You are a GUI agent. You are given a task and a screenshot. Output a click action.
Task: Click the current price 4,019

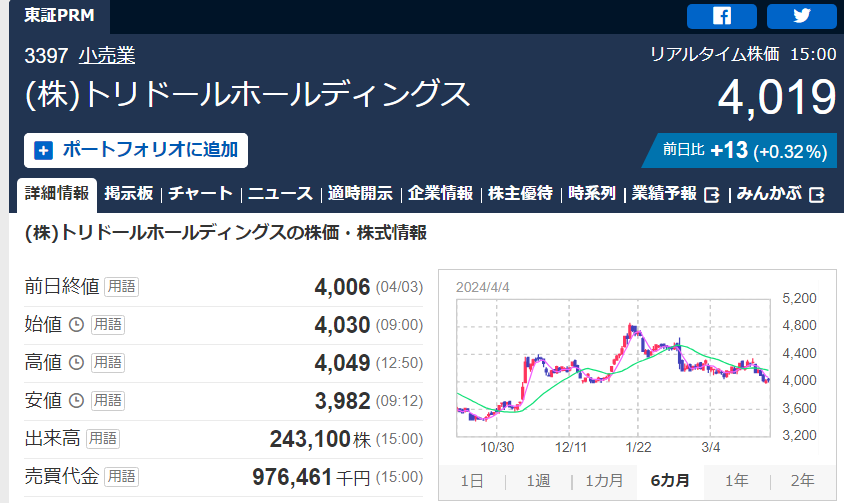[x=777, y=97]
